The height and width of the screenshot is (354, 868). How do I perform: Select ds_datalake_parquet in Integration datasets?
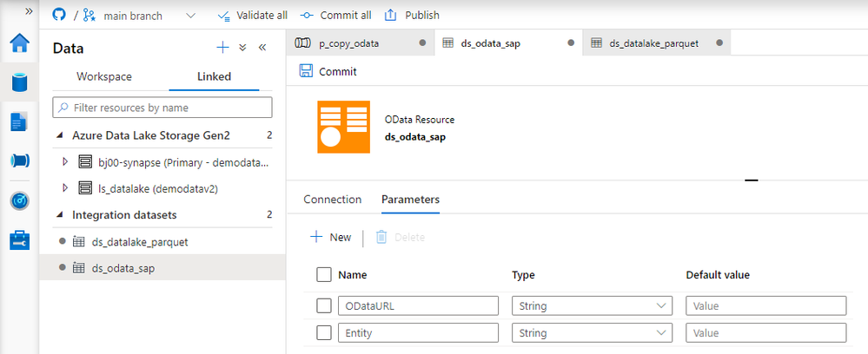click(x=139, y=242)
